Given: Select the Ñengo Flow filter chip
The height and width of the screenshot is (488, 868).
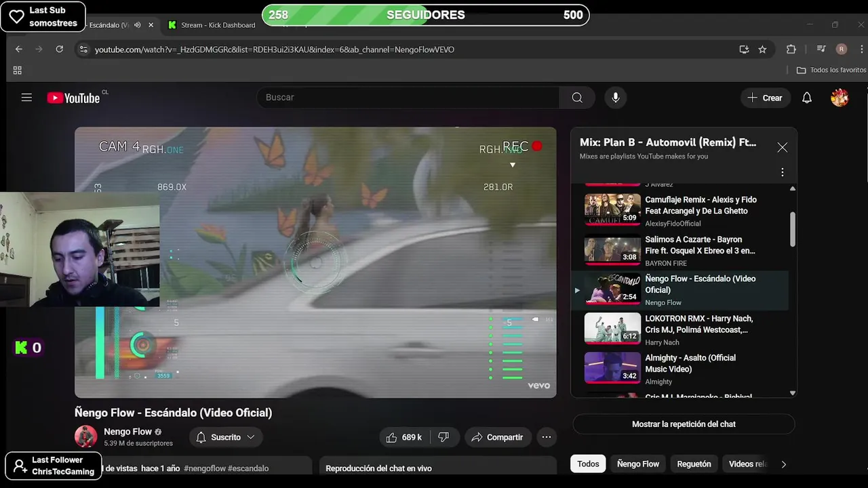Looking at the screenshot, I should coord(638,464).
